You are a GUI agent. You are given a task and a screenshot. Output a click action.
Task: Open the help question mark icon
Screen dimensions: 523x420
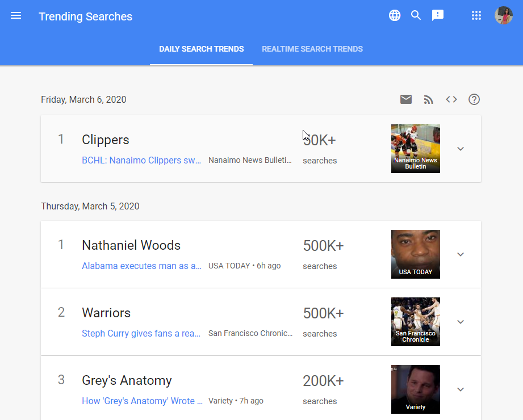474,100
